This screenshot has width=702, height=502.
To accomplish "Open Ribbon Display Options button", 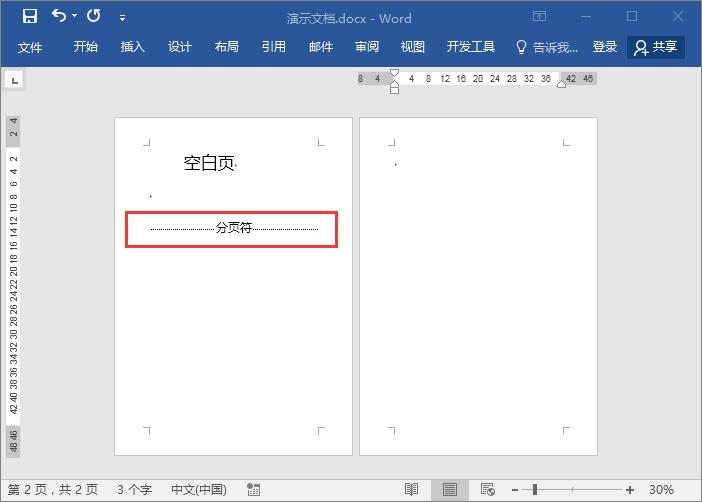I will 539,17.
